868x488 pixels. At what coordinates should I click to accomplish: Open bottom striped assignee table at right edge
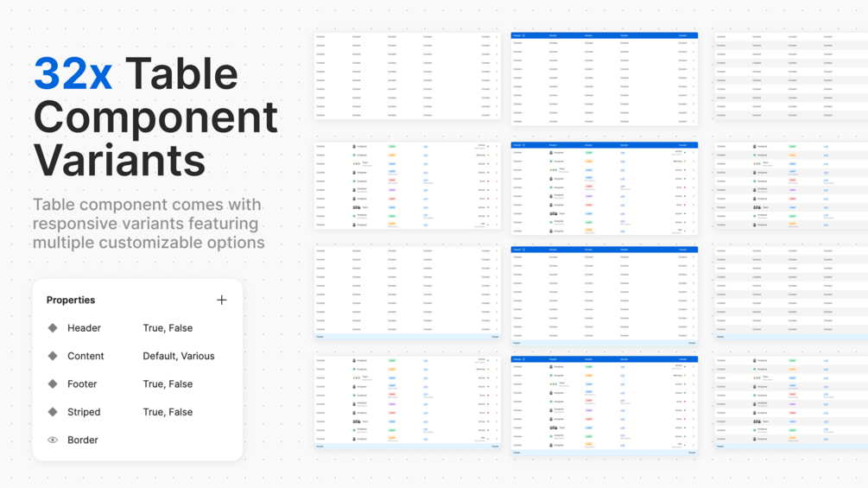[791, 402]
